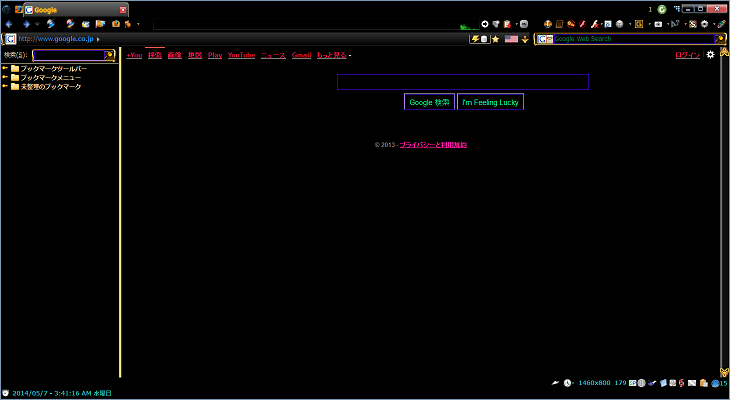Click the bookmark star icon in address bar
This screenshot has height=400, width=730.
click(x=495, y=39)
